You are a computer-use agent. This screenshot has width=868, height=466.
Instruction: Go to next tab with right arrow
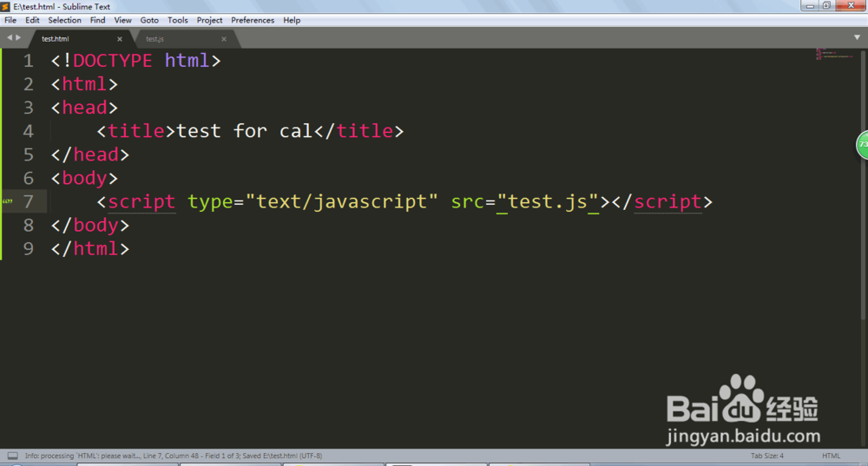(x=18, y=37)
